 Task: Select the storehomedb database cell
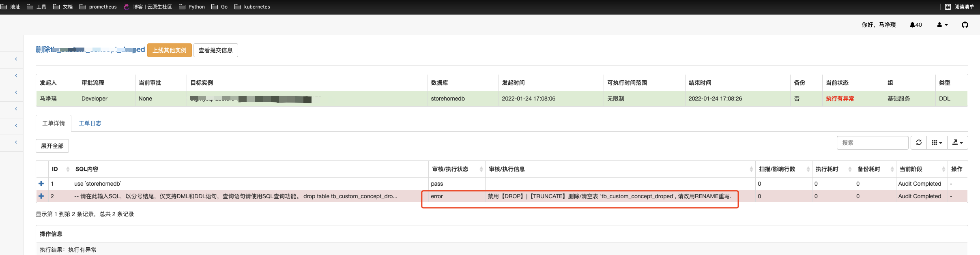pyautogui.click(x=463, y=99)
